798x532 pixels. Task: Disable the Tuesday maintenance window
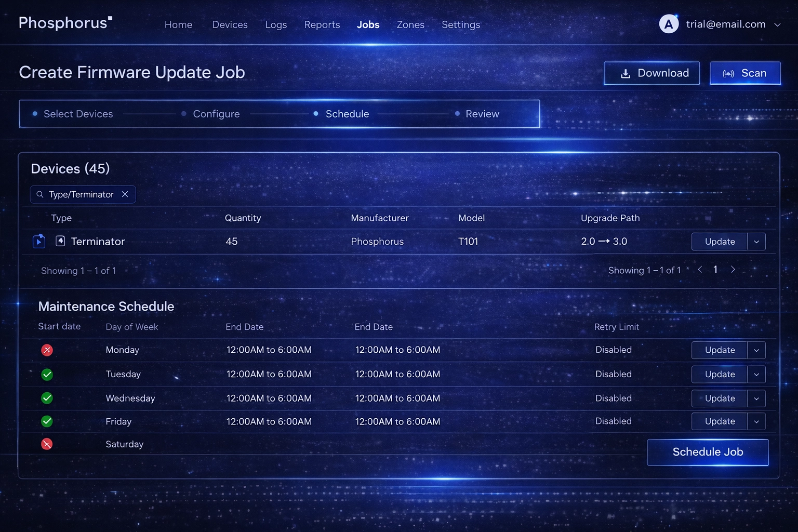[47, 374]
